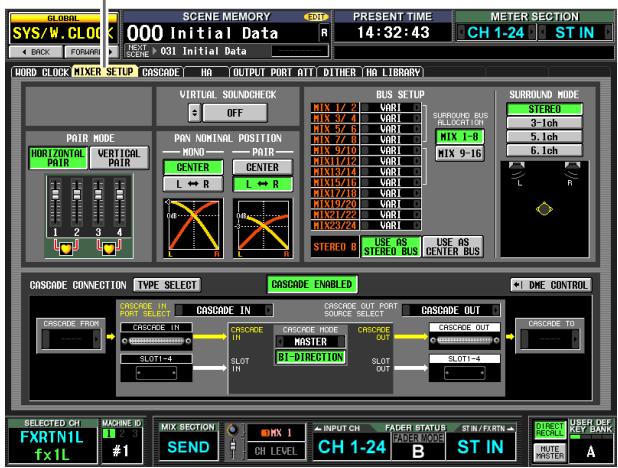Click the output SLOT1-4 card icon
Image resolution: width=618 pixels, height=468 pixels.
pyautogui.click(x=465, y=373)
